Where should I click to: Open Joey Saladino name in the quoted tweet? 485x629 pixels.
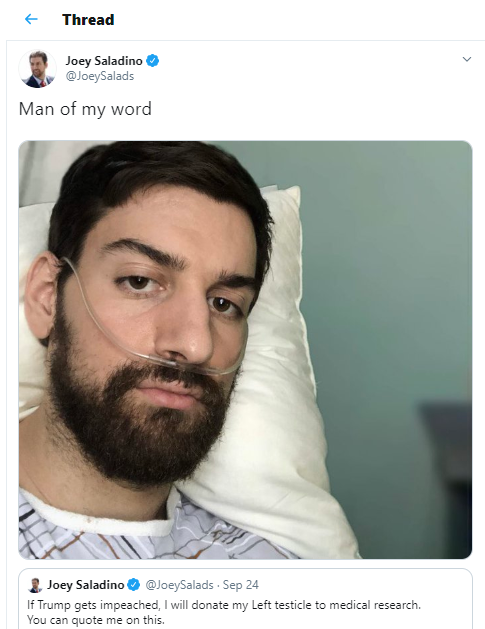[85, 585]
